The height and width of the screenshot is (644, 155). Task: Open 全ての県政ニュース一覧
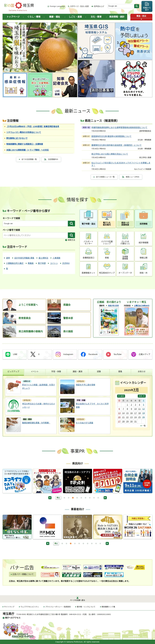pyautogui.click(x=104, y=177)
